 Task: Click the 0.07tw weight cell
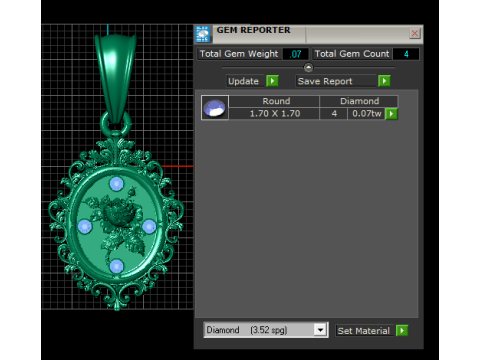tap(366, 114)
